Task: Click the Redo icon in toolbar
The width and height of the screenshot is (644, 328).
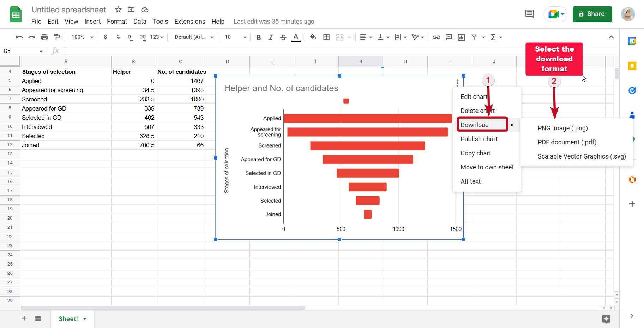Action: click(32, 37)
